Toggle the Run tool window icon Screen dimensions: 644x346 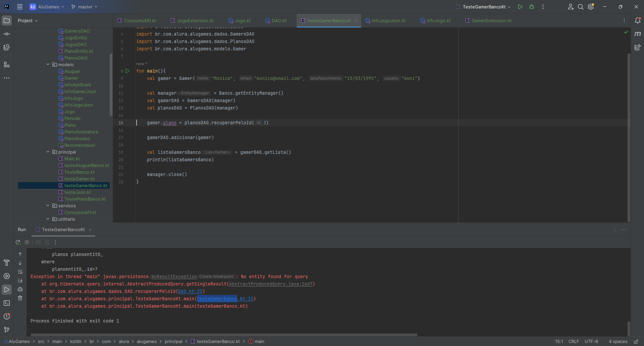[x=7, y=290]
